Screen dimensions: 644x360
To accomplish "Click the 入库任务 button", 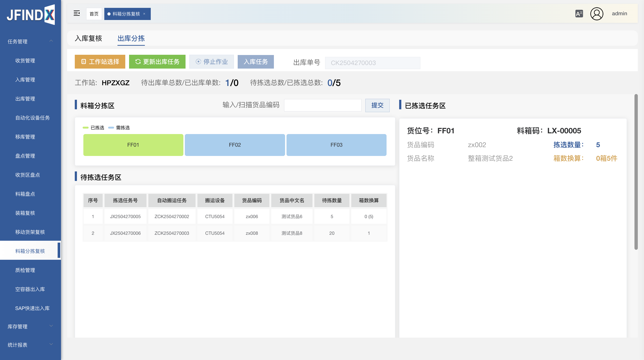I will tap(256, 62).
